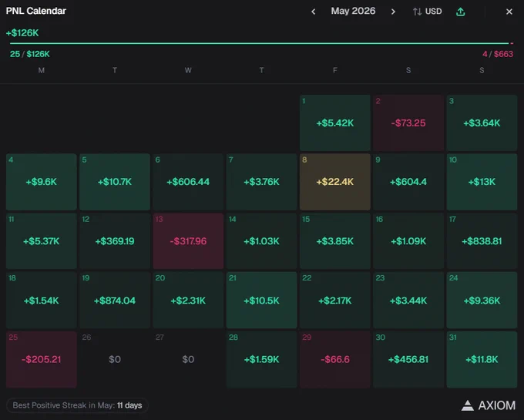The image size is (524, 420).
Task: Click the PNL Calendar title
Action: 36,11
